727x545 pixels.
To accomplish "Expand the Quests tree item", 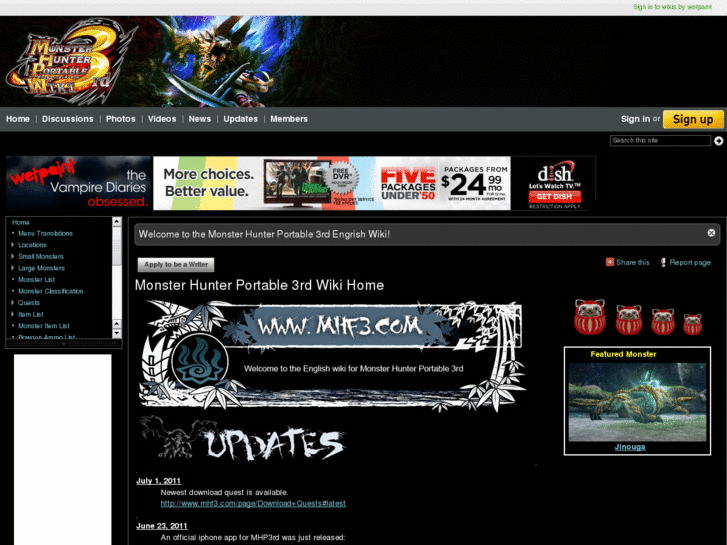I will point(13,302).
